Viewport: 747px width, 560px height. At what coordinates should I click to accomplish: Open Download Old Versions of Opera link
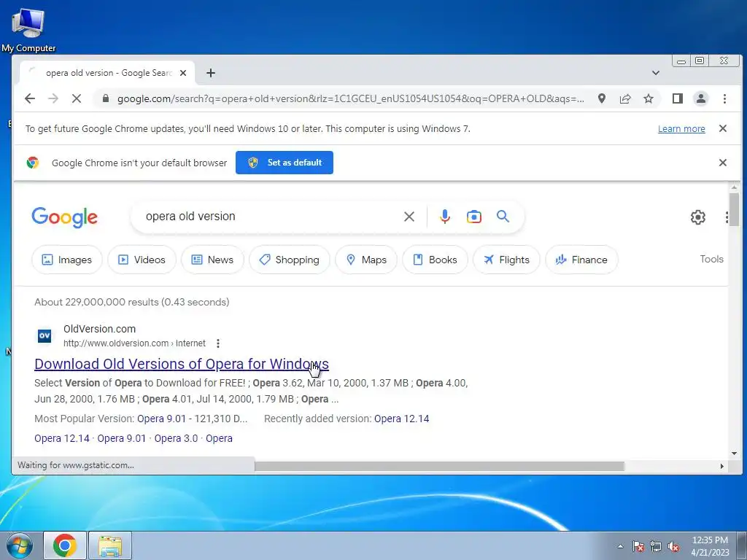[182, 364]
